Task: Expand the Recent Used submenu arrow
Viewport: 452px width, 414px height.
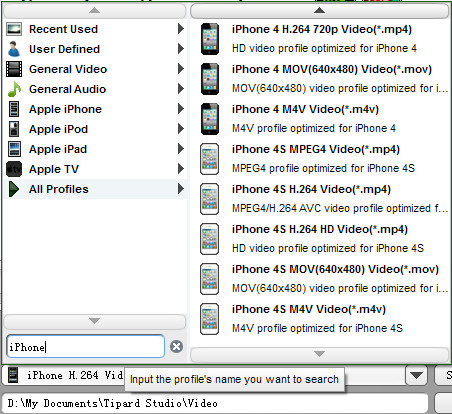Action: [181, 29]
